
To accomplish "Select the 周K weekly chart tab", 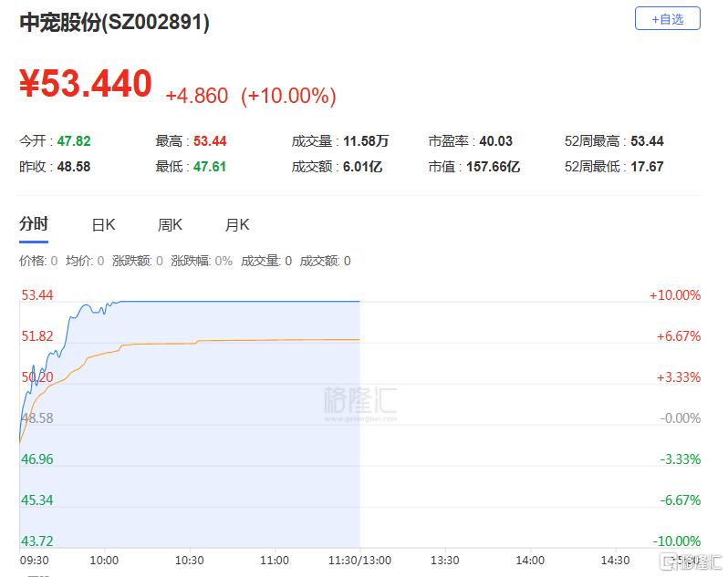I will pos(170,225).
